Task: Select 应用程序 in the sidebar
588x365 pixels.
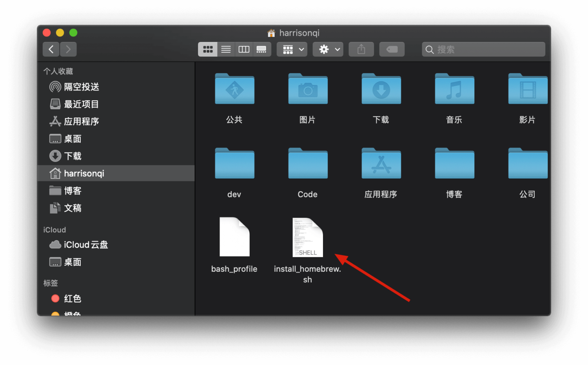Action: click(x=81, y=121)
